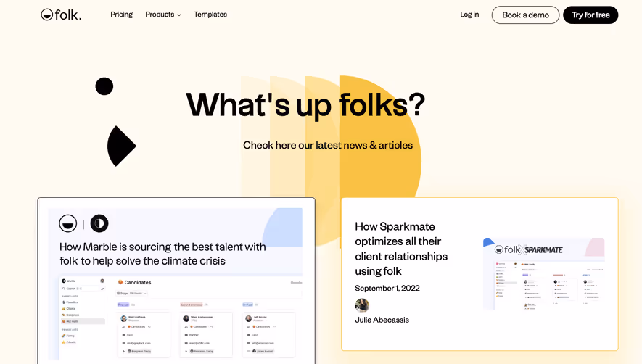Viewport: 642px width, 364px height.
Task: Open the Marble talent sourcing article title
Action: pos(162,254)
